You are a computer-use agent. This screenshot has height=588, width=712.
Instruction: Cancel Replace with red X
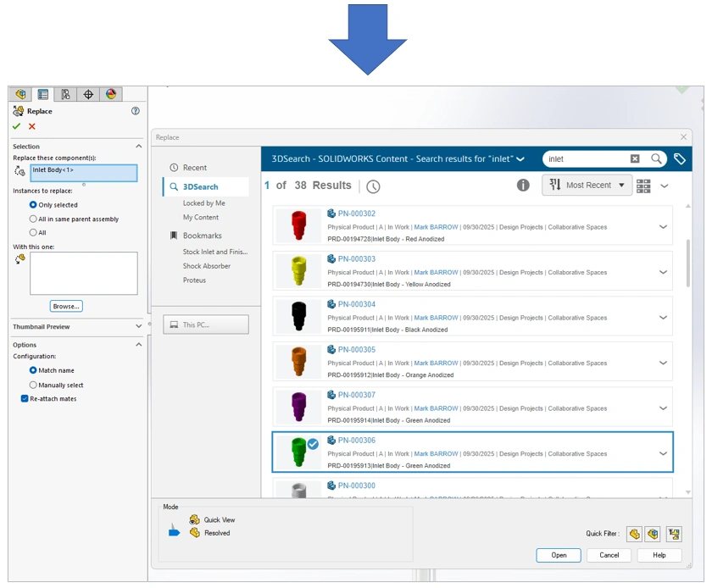32,126
